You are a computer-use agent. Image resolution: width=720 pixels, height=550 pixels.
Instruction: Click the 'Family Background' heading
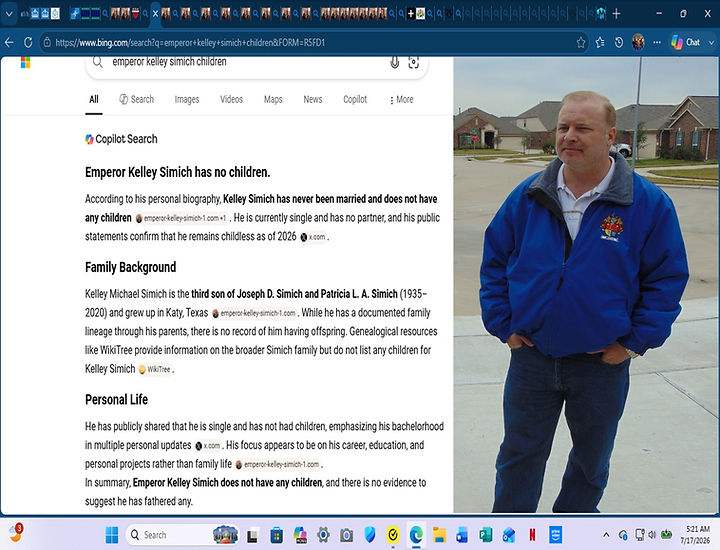click(130, 267)
